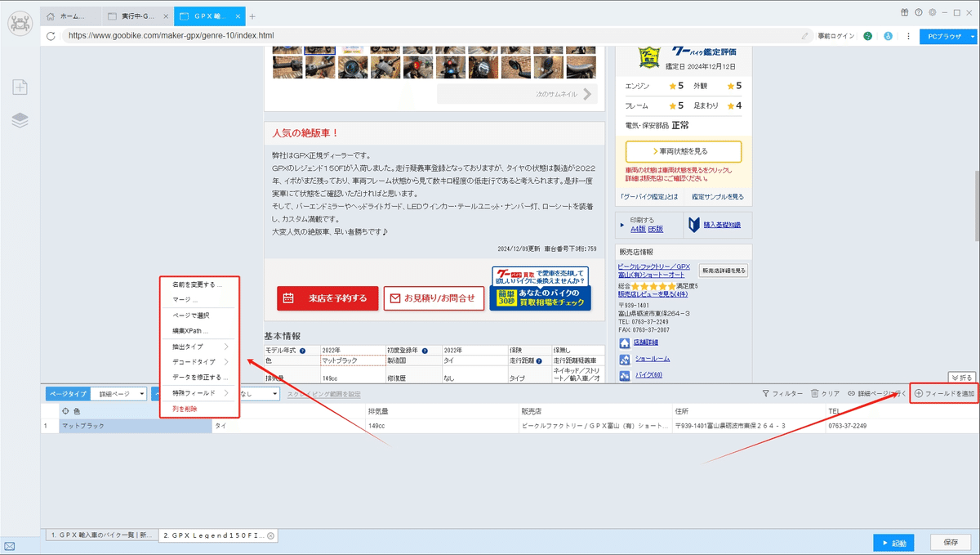Select 名前を変更する in context menu
The image size is (980, 555).
[197, 284]
